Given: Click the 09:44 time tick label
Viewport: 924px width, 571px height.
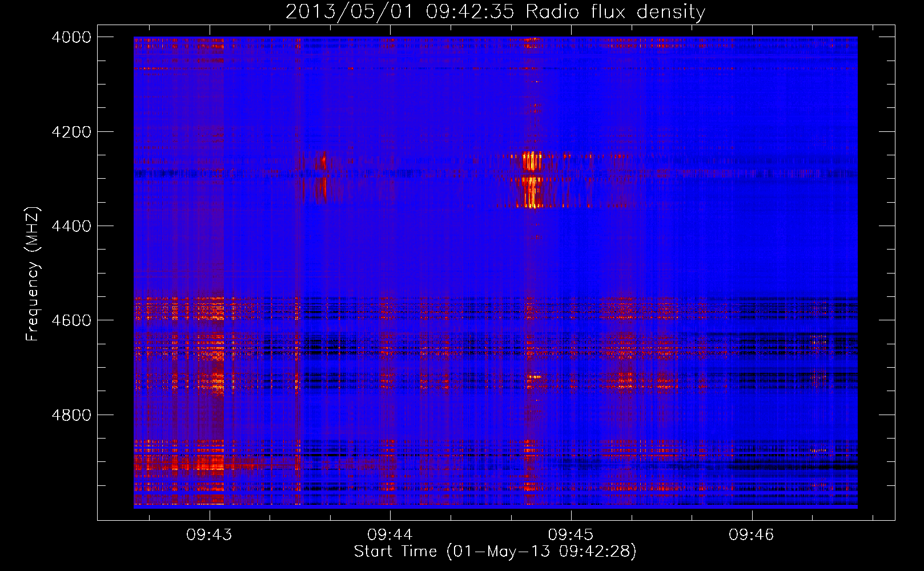Looking at the screenshot, I should click(390, 534).
